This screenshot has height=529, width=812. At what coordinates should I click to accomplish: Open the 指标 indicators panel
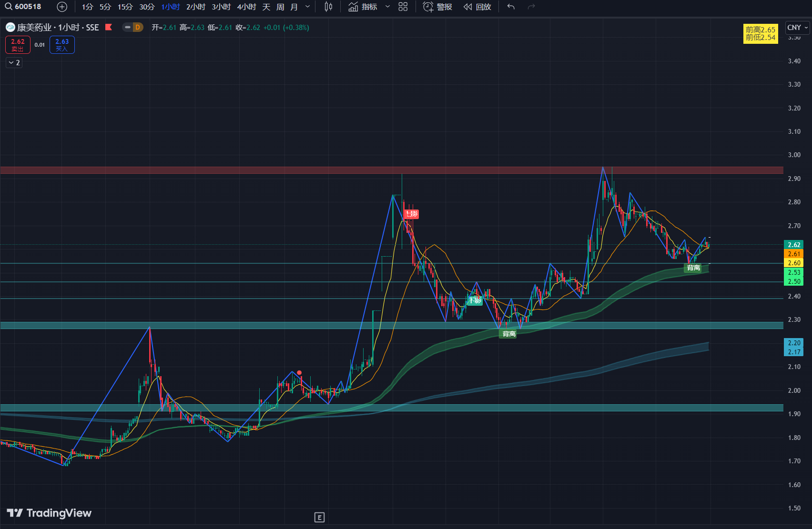(x=363, y=7)
